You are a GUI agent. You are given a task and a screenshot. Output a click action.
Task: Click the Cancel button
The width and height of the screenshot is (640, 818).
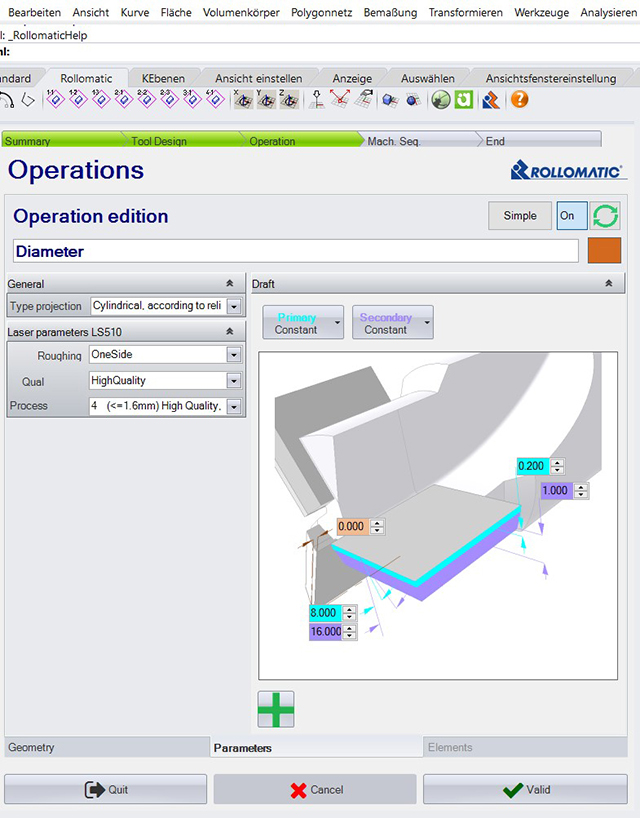[x=315, y=789]
